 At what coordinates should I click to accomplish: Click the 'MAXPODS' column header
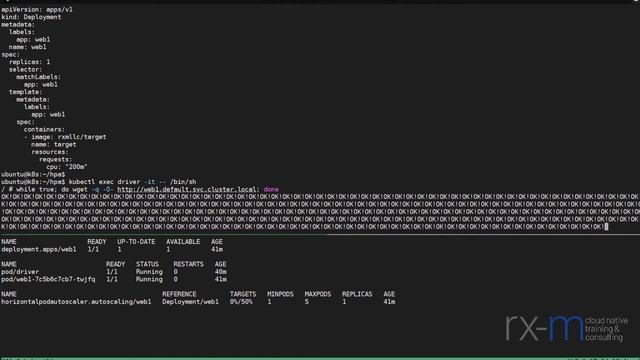coord(318,294)
